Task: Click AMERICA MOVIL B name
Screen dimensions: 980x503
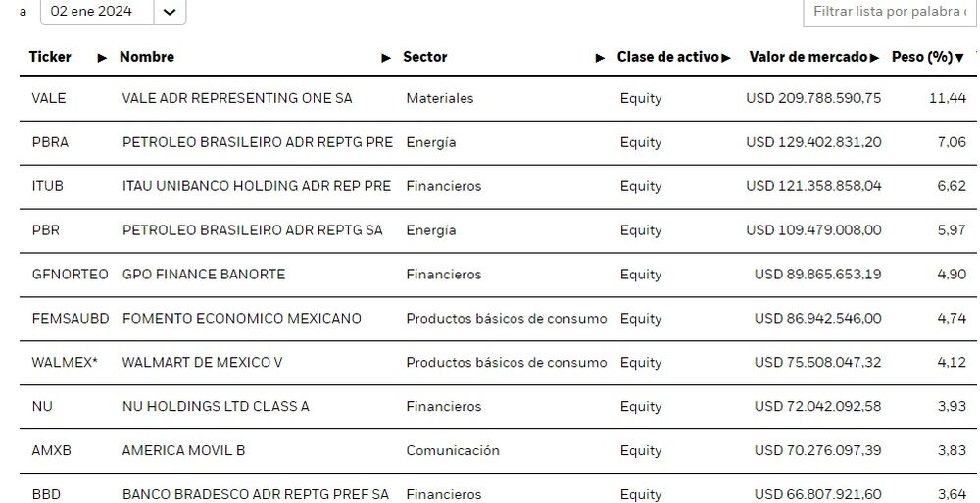Action: [183, 451]
